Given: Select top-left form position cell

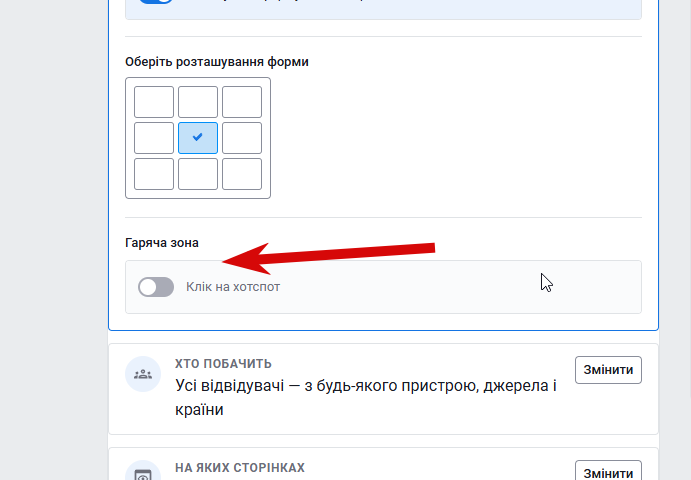Looking at the screenshot, I should [x=154, y=102].
